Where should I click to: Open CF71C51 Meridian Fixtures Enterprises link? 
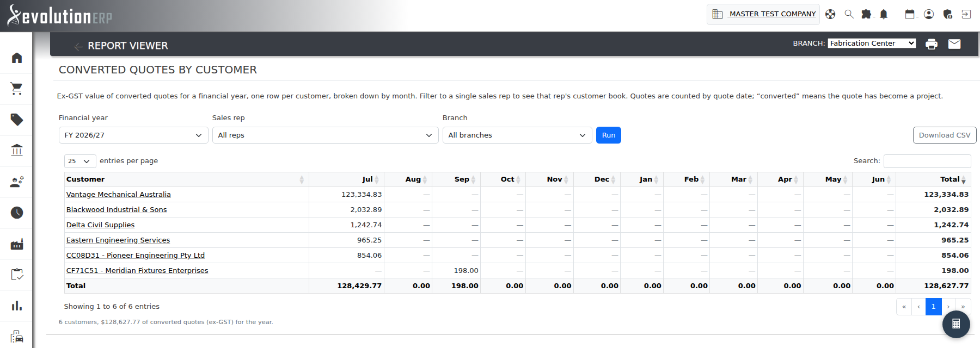coord(137,271)
